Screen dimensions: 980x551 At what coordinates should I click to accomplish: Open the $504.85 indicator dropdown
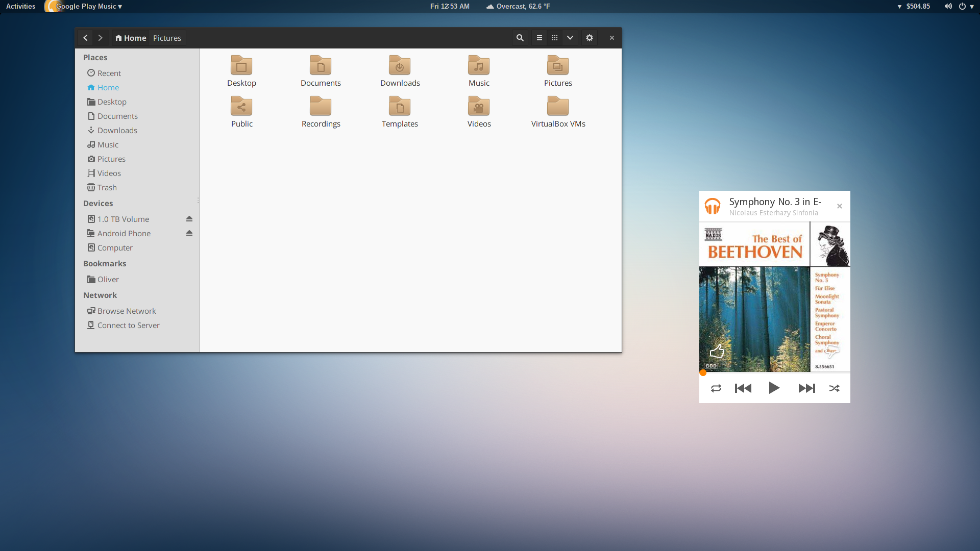click(x=914, y=6)
